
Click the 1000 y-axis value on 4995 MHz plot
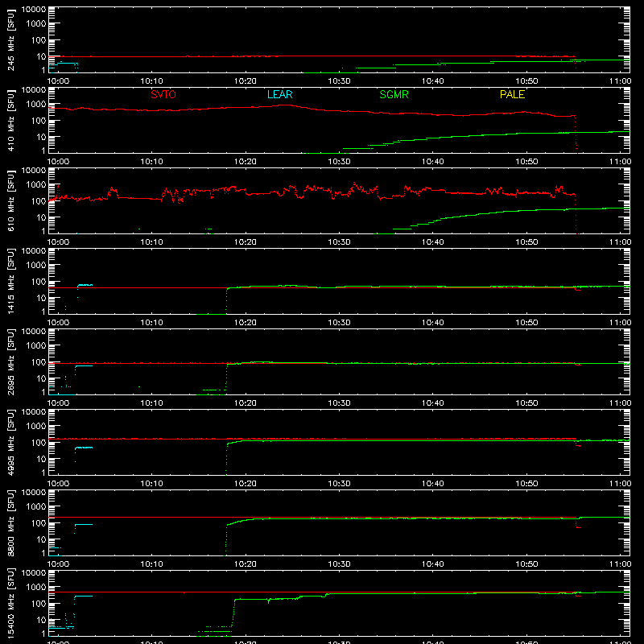[x=36, y=427]
